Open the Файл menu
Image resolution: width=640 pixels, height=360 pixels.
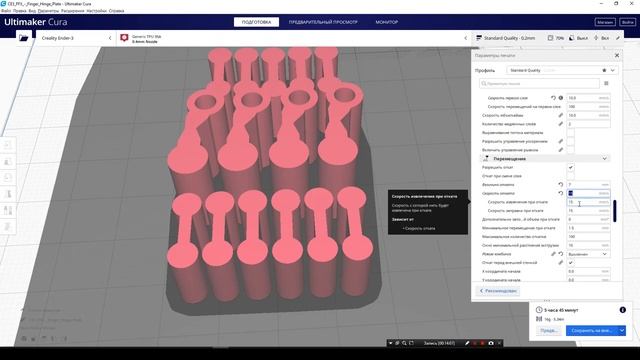point(6,11)
